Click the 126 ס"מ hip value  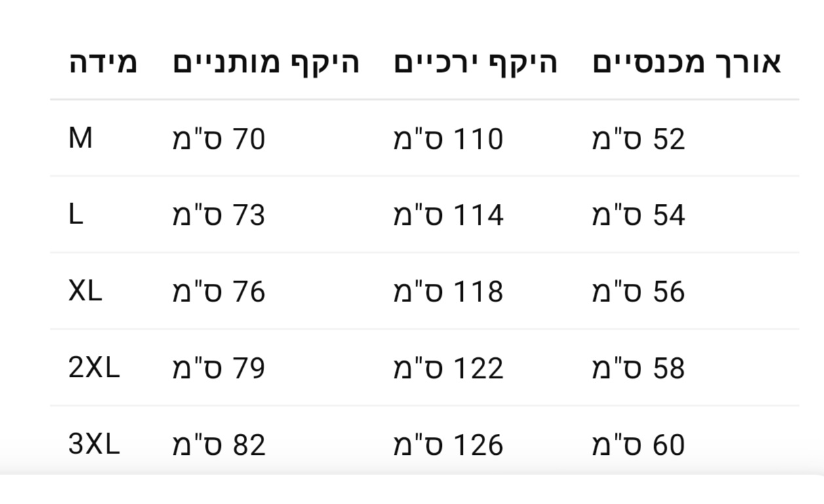(x=448, y=444)
